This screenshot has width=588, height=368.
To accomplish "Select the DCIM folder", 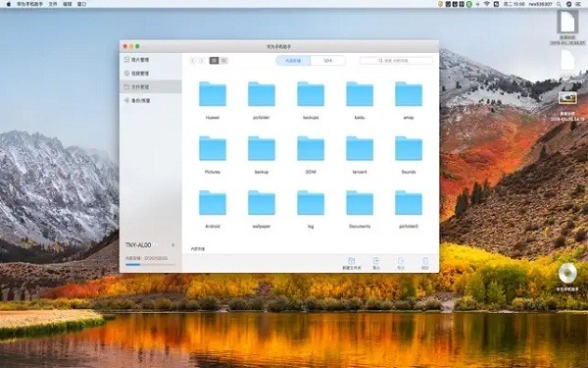I will point(311,148).
